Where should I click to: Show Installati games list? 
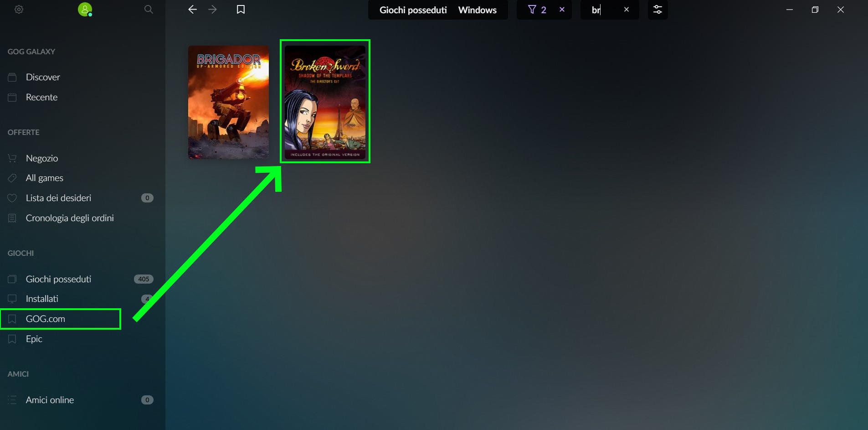pyautogui.click(x=42, y=299)
